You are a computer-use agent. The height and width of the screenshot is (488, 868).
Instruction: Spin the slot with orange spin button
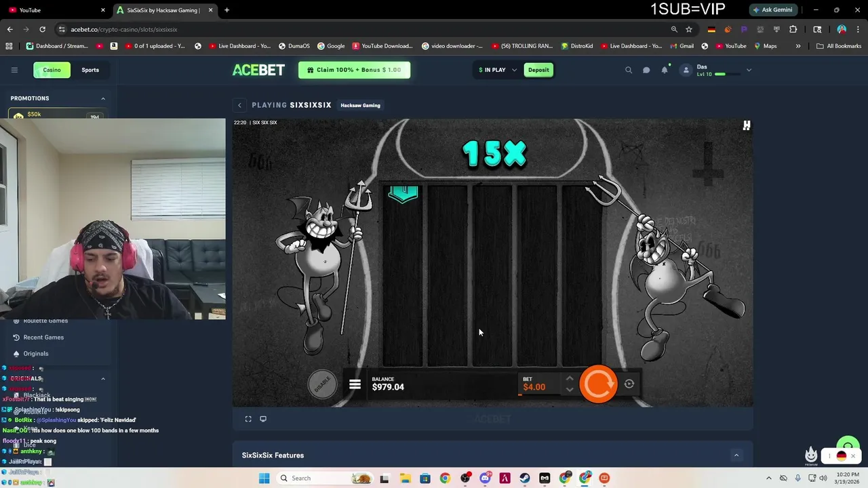click(598, 384)
